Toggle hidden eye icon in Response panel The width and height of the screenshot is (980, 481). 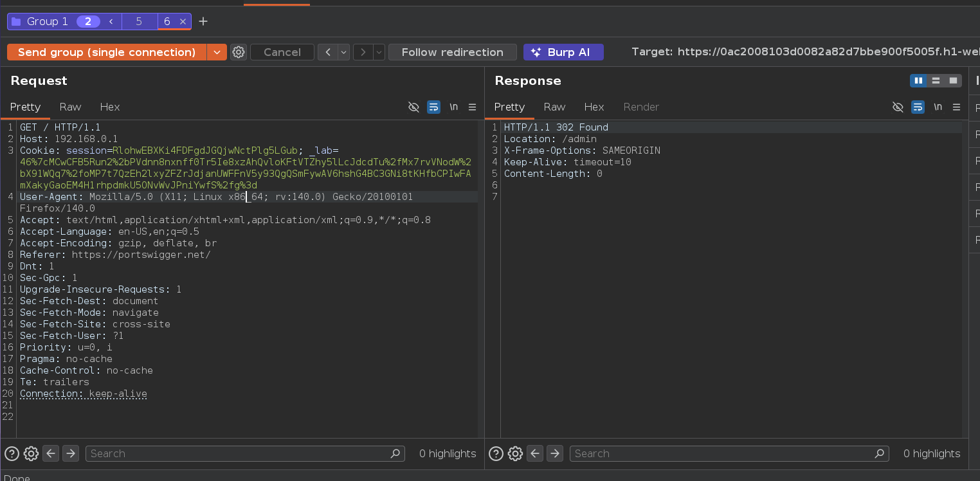coord(898,107)
